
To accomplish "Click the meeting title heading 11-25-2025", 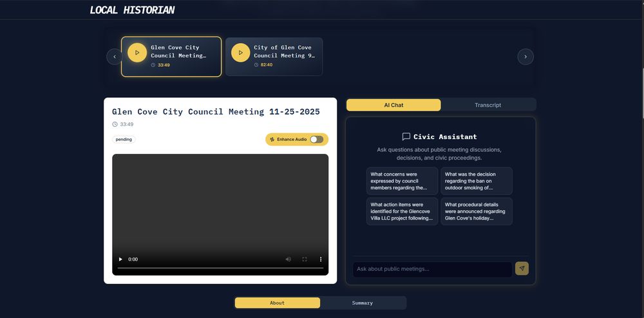I will pos(216,111).
